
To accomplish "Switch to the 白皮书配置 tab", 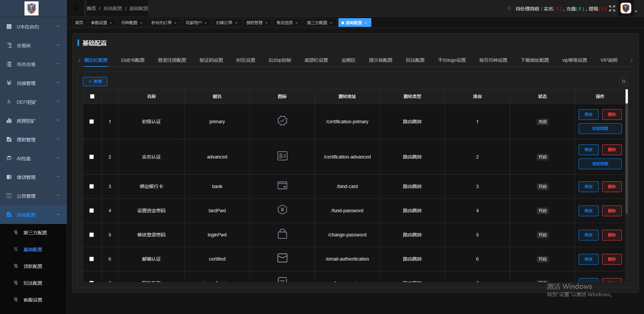I will click(132, 60).
